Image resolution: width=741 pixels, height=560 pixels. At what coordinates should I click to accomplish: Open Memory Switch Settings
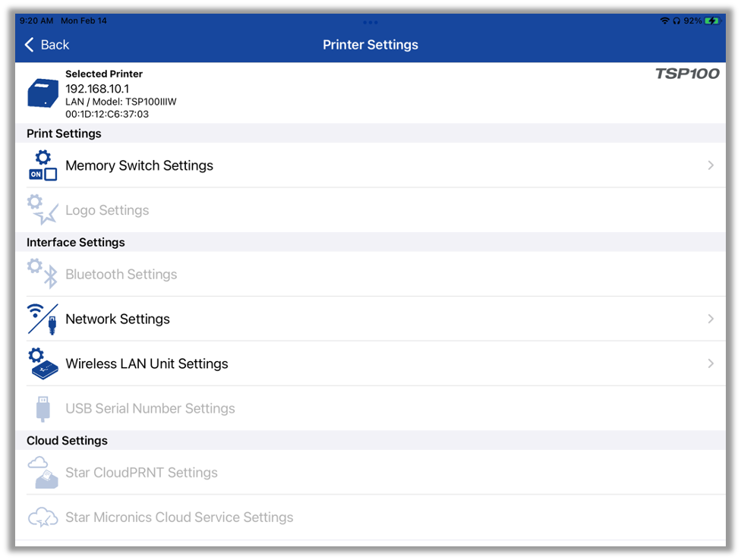[x=140, y=165]
